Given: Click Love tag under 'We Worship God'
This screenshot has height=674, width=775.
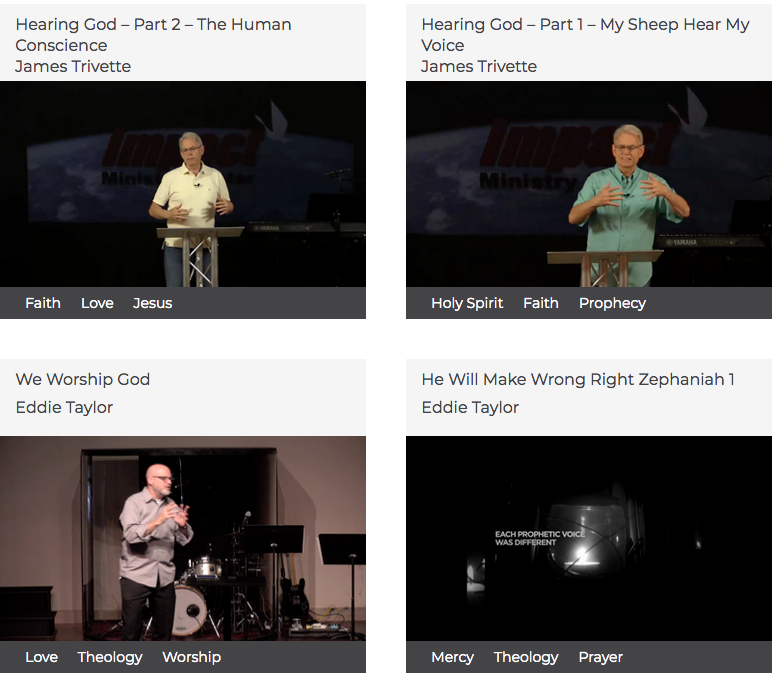Looking at the screenshot, I should [42, 657].
